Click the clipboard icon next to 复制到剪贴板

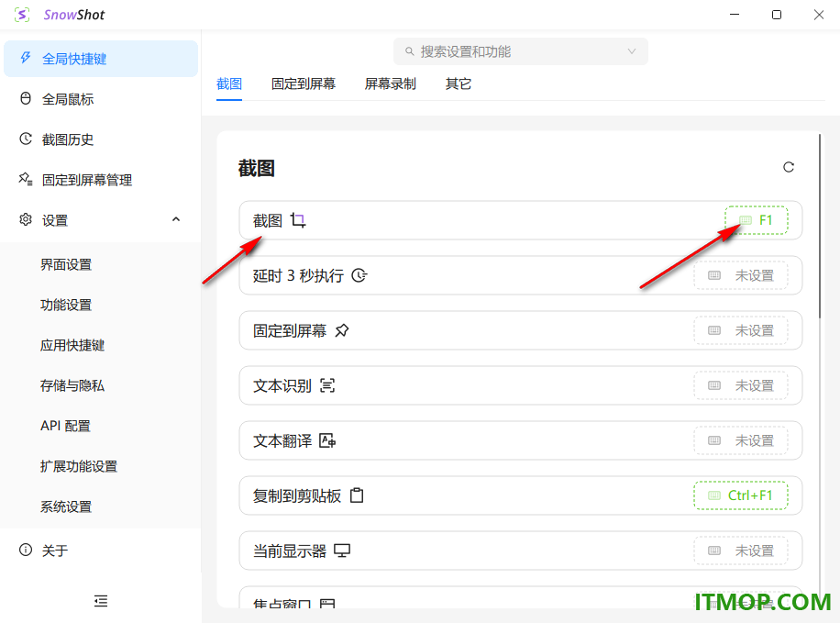point(357,495)
